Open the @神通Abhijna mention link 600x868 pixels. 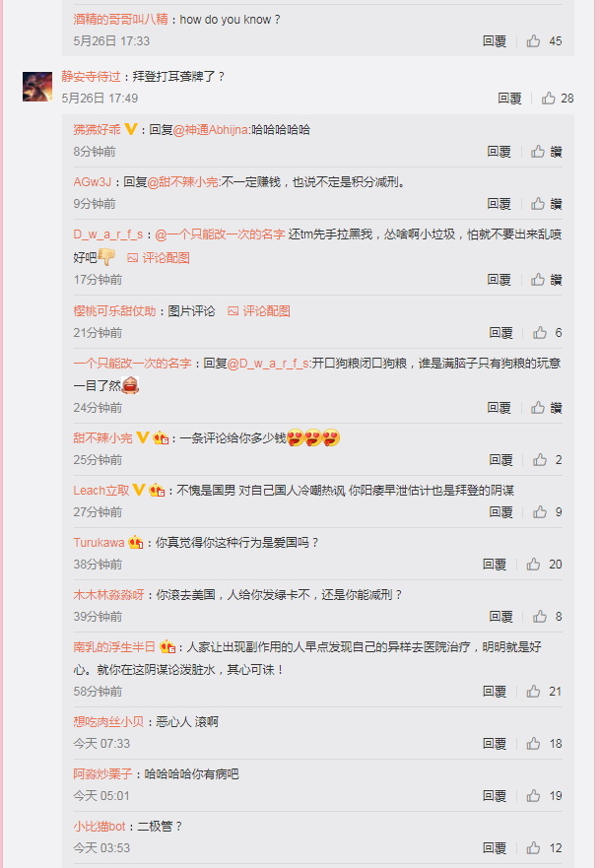(x=210, y=130)
